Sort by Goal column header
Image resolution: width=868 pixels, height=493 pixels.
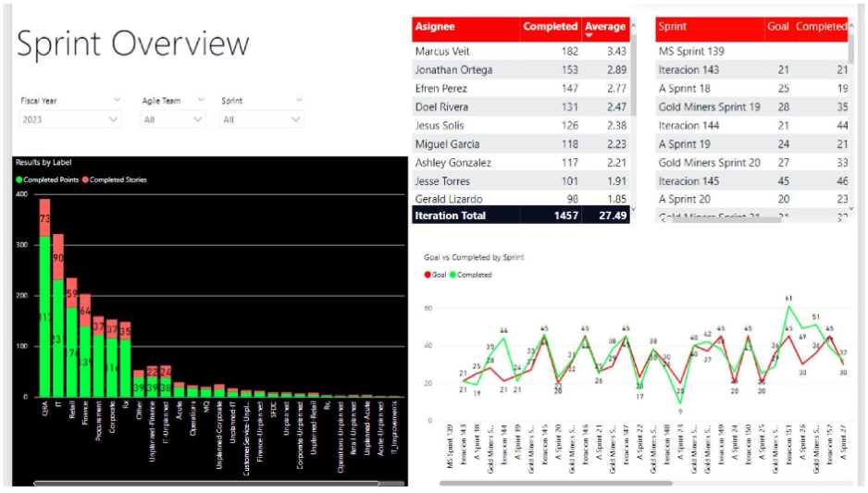[777, 30]
